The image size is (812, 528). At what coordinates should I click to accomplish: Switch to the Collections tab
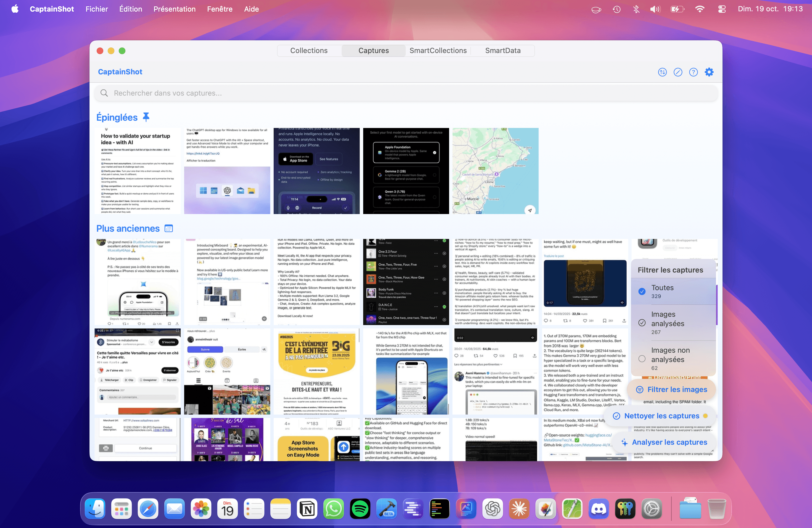[309, 51]
